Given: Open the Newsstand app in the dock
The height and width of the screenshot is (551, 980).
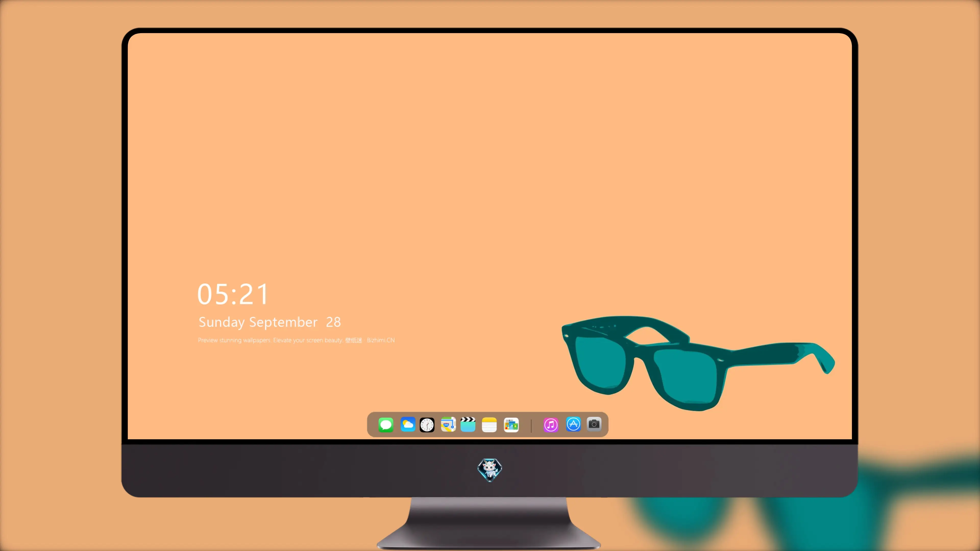Looking at the screenshot, I should [511, 424].
